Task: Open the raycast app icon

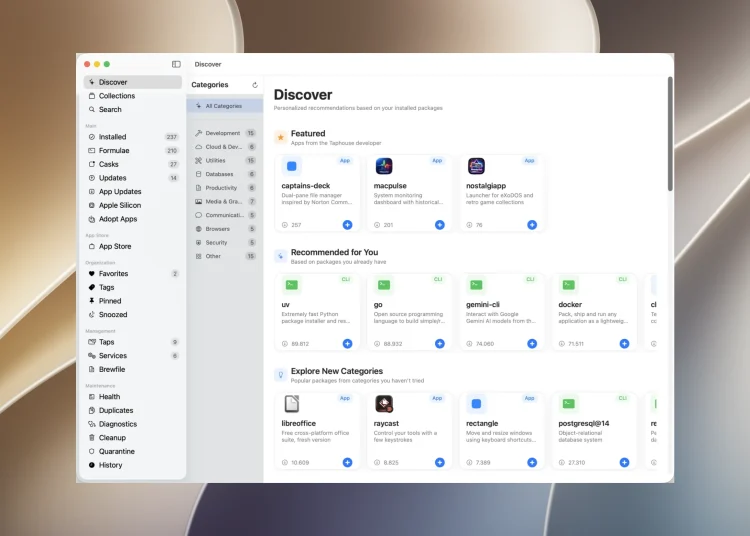Action: click(x=384, y=404)
